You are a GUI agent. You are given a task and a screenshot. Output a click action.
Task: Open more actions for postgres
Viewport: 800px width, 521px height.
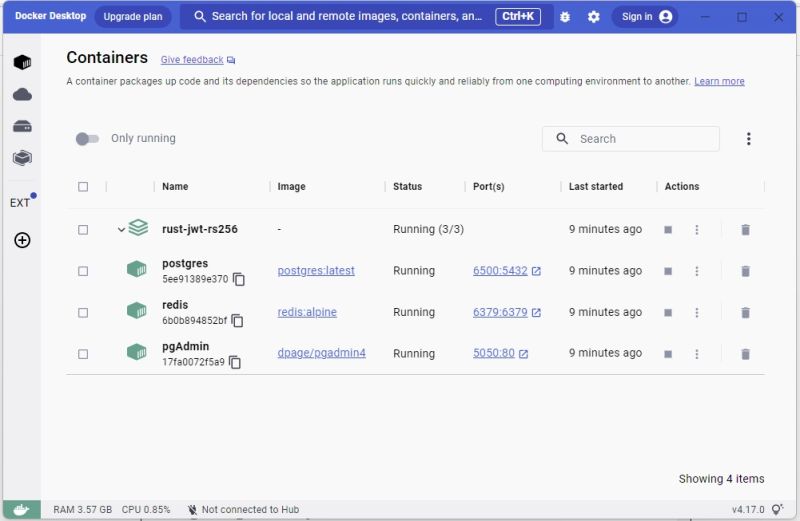pos(696,271)
